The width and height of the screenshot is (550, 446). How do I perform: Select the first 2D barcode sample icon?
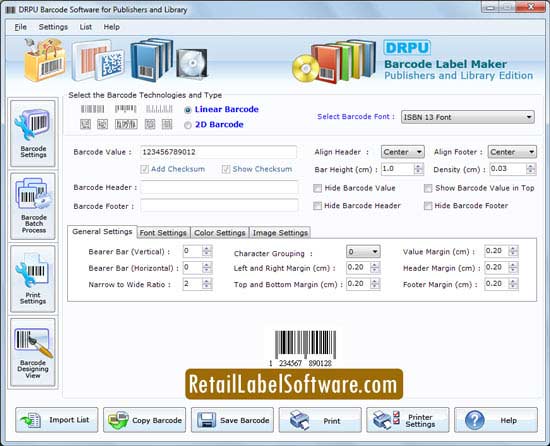click(86, 124)
